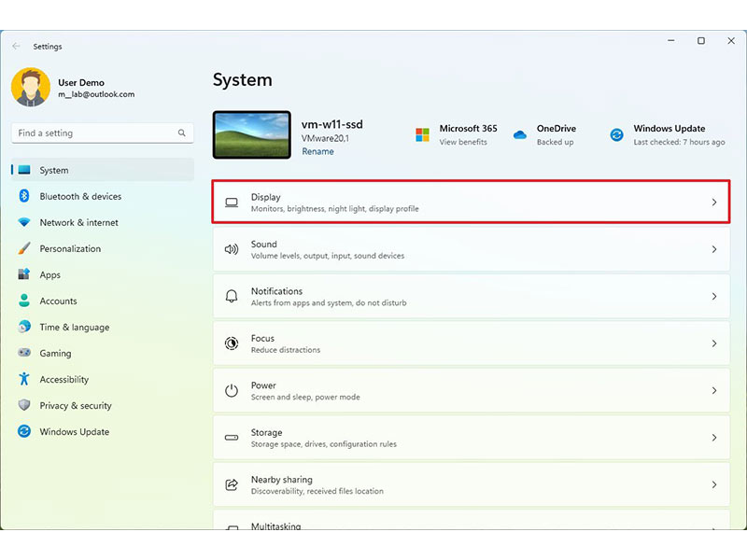
Task: Select Gaming label in sidebar
Action: (55, 354)
